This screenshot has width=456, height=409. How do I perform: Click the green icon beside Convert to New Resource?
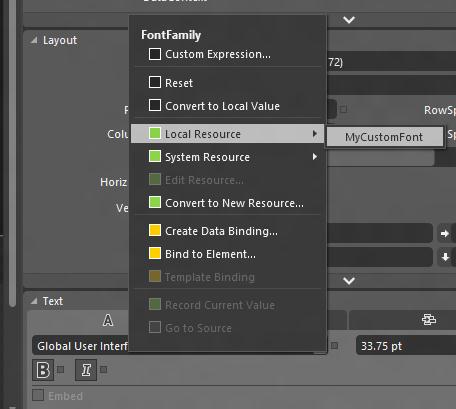[x=155, y=202]
